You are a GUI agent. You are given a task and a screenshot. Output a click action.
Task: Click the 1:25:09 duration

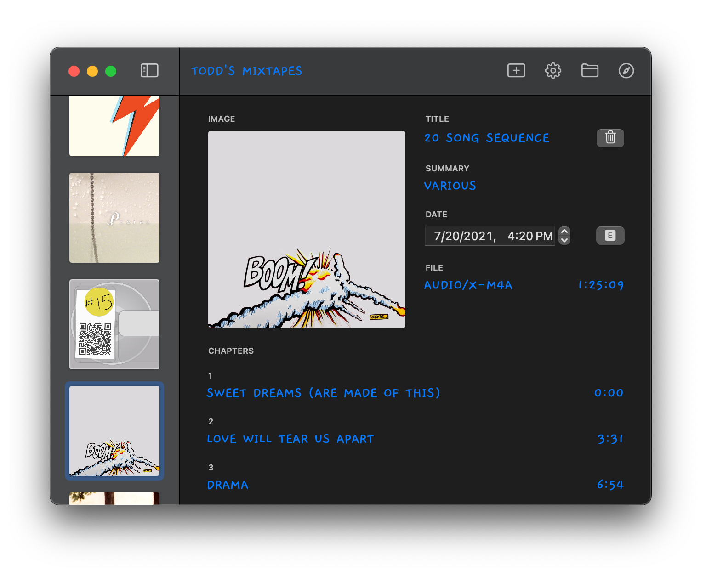pyautogui.click(x=601, y=285)
